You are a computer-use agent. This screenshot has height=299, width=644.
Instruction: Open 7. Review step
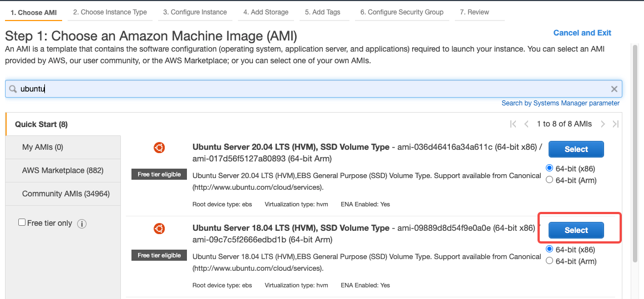pyautogui.click(x=474, y=12)
